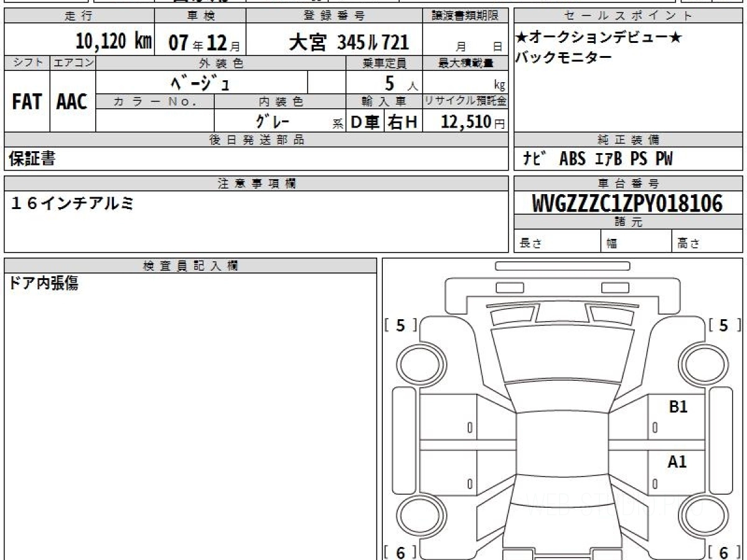Select the 走行 column header
The height and width of the screenshot is (560, 747).
pyautogui.click(x=78, y=16)
